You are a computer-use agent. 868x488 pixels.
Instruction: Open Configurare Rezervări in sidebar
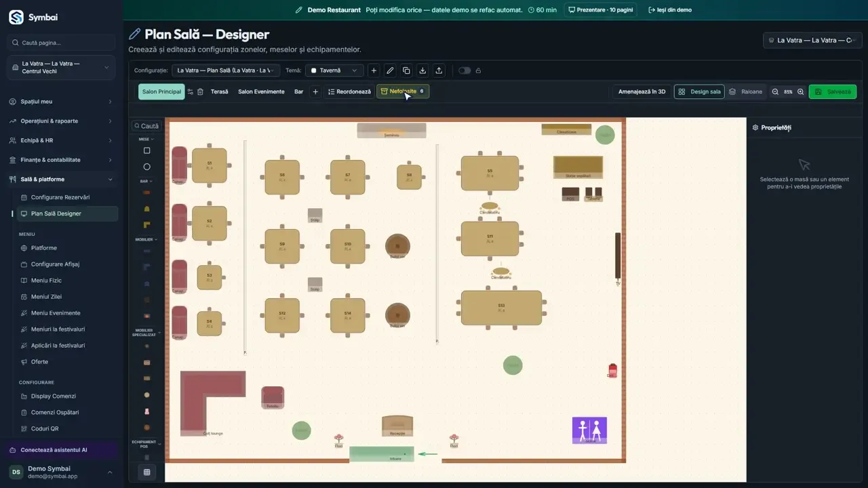tap(60, 197)
